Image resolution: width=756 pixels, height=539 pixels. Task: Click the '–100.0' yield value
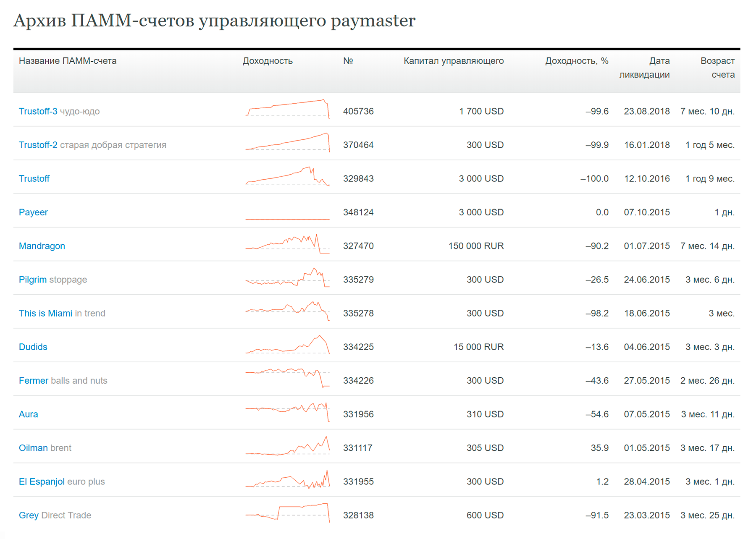[594, 178]
